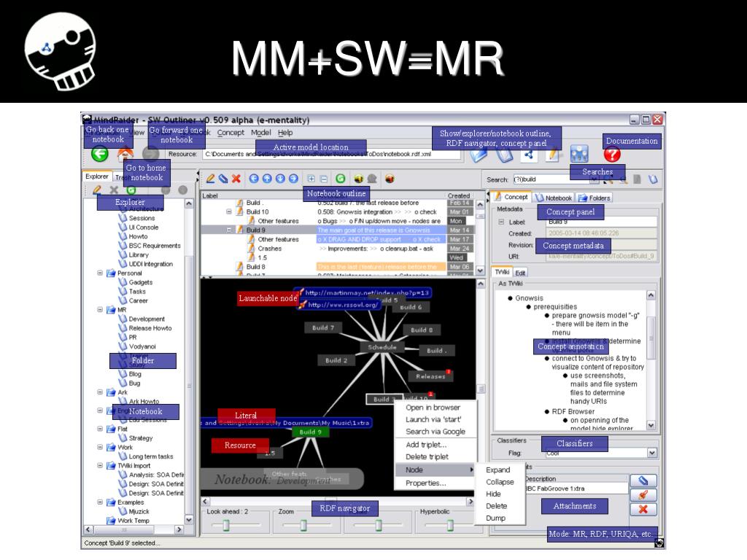Collapse the MR folder in Explorer

[100, 309]
